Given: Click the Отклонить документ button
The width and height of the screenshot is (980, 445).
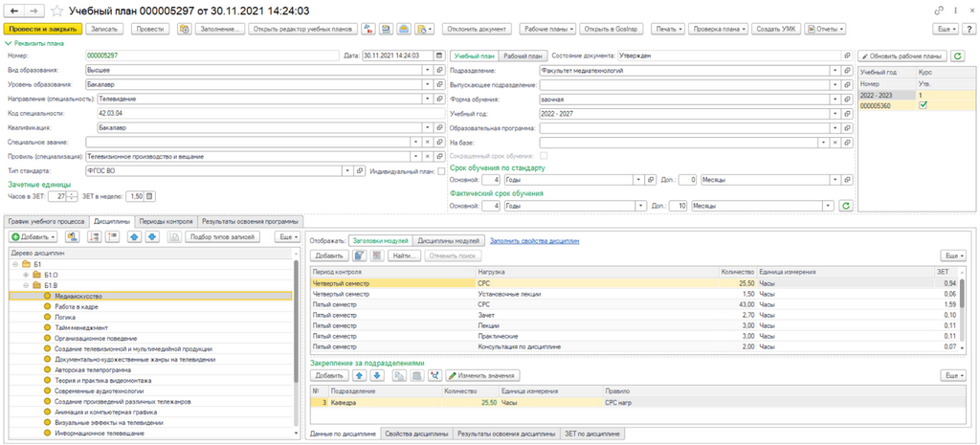Looking at the screenshot, I should [x=478, y=29].
